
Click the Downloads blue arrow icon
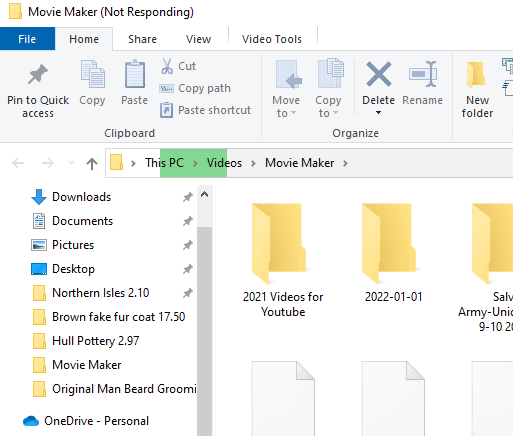(x=39, y=197)
